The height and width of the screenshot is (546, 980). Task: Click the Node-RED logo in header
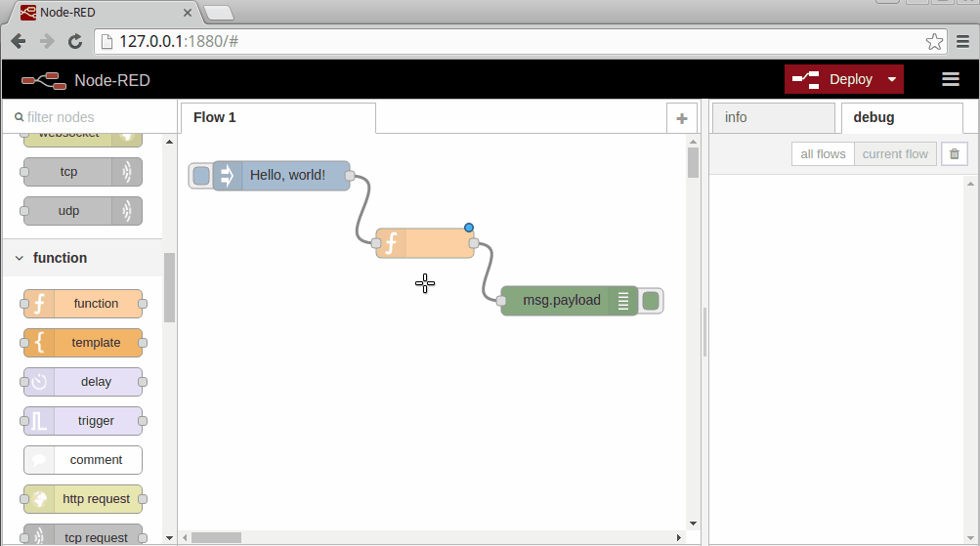[x=44, y=81]
